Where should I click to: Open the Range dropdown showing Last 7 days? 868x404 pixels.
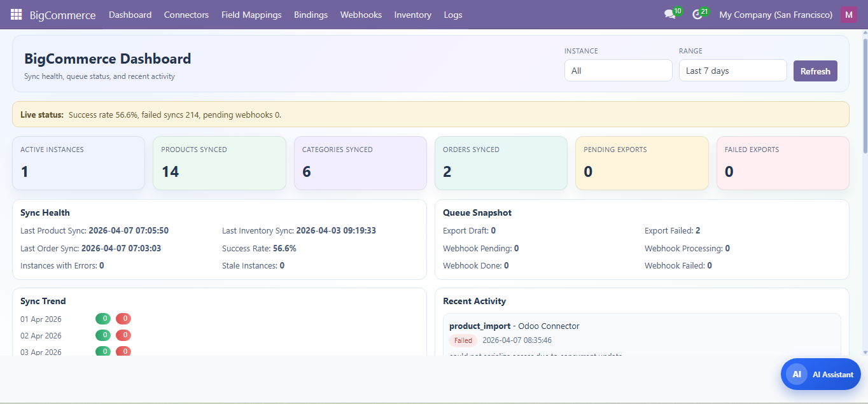pyautogui.click(x=732, y=71)
